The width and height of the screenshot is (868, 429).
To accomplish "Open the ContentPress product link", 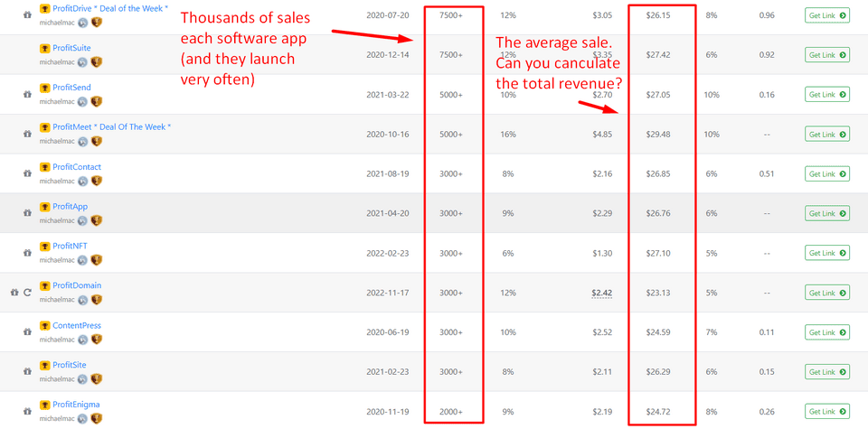I will 77,326.
